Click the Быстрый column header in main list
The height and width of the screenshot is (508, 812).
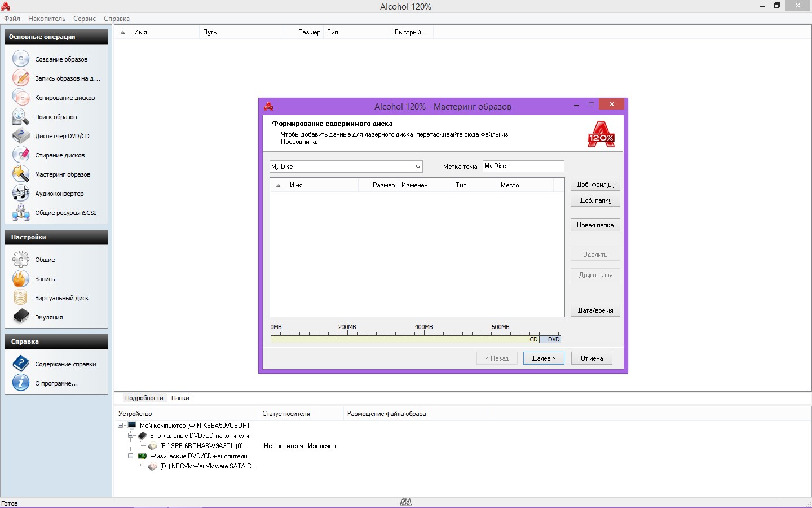pos(411,32)
